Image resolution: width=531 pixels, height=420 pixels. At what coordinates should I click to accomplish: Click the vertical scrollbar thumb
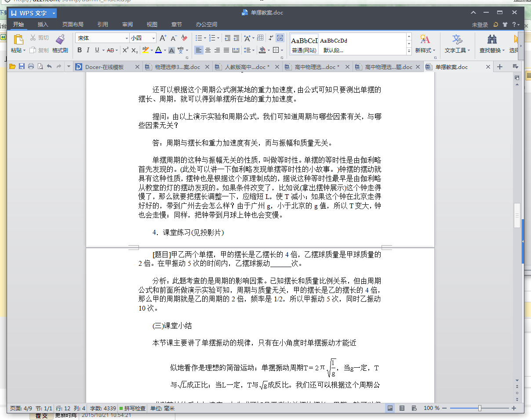point(517,215)
